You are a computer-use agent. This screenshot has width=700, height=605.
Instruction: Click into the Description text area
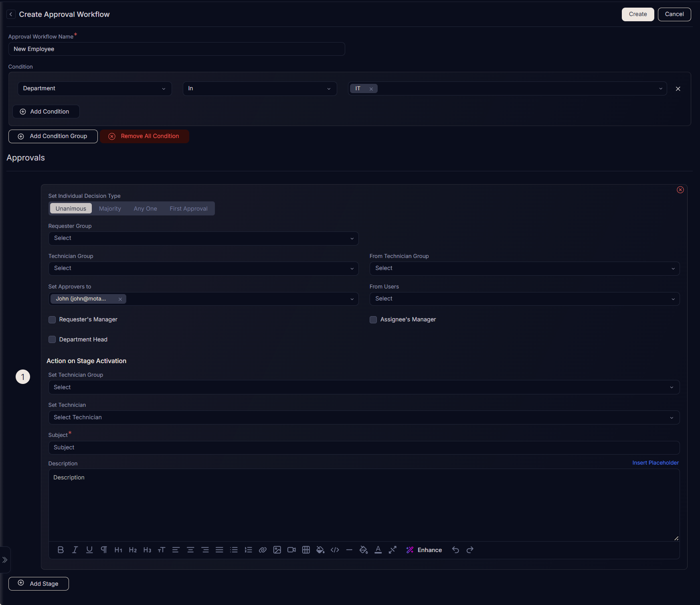point(364,506)
